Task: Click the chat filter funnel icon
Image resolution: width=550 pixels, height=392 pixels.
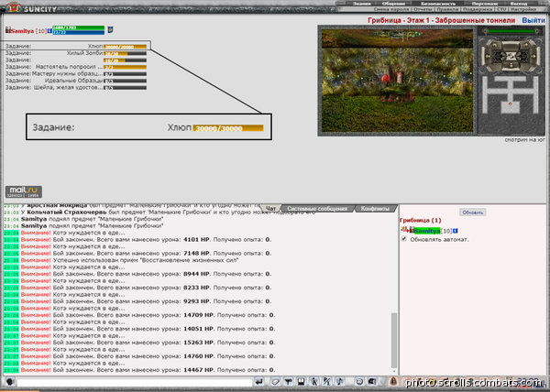Action: (x=289, y=382)
